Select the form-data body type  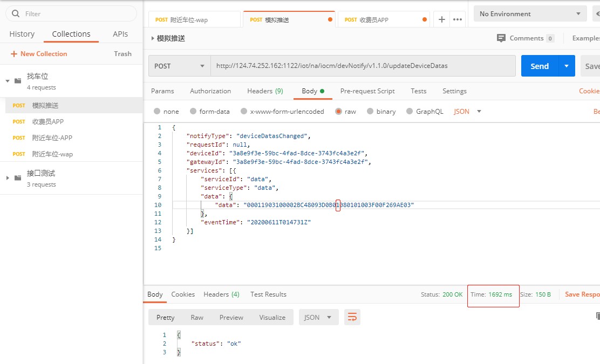click(x=193, y=112)
